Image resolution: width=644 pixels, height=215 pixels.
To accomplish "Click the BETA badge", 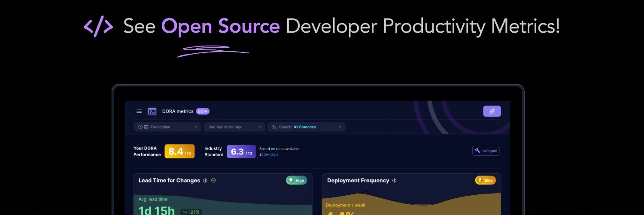I will [x=203, y=111].
